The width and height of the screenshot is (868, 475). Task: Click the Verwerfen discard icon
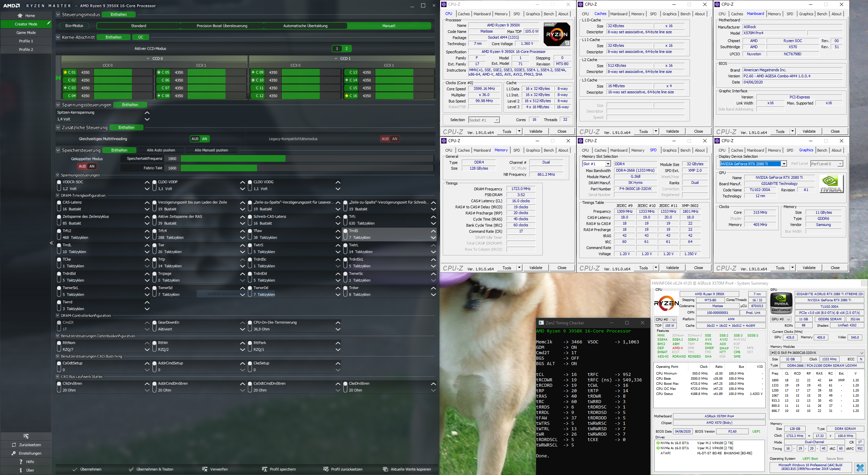[x=205, y=469]
